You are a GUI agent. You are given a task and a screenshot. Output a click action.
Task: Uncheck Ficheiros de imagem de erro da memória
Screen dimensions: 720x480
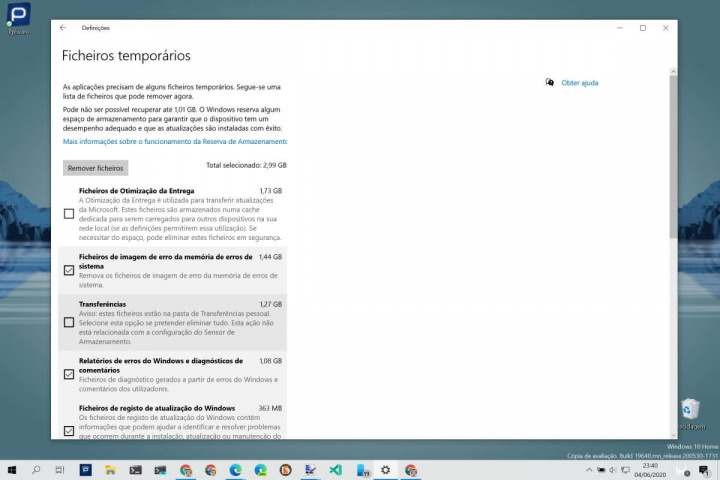[x=69, y=270]
